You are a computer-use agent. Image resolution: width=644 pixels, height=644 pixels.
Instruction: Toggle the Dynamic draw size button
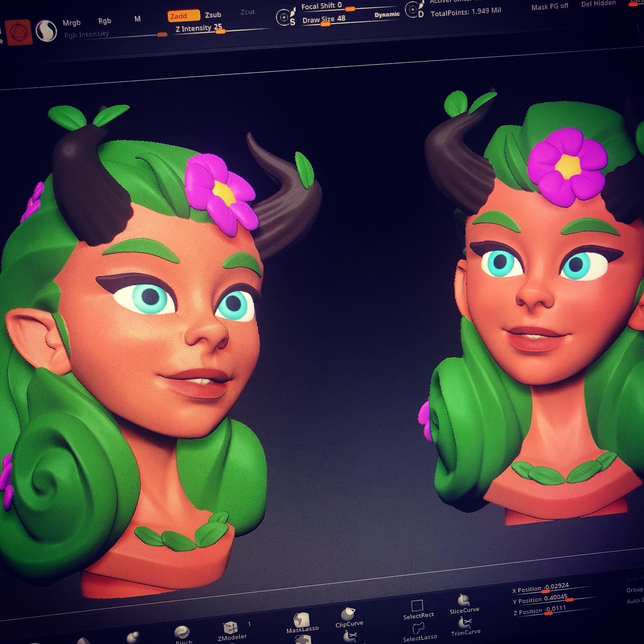[387, 15]
